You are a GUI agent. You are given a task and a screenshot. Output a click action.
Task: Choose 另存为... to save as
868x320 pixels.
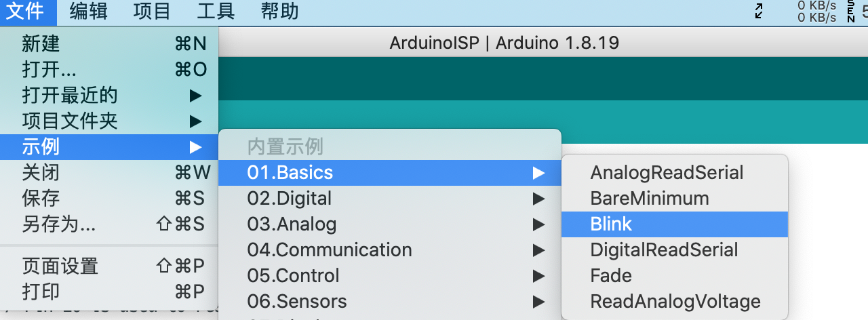pos(109,224)
